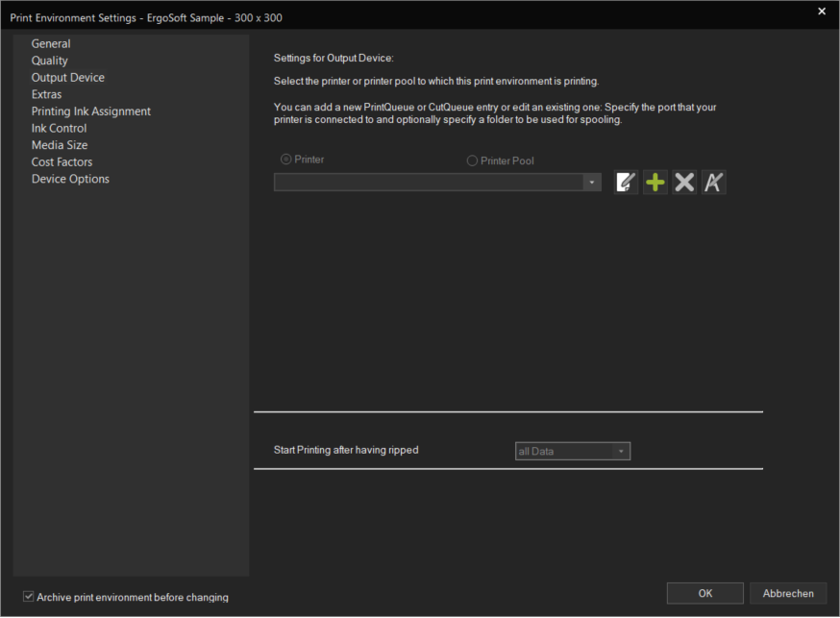The height and width of the screenshot is (618, 840).
Task: Open the 'all Data' start printing dropdown
Action: point(573,452)
